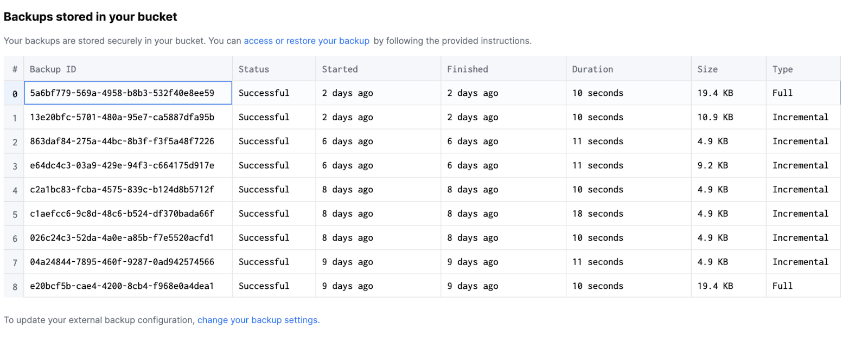Image resolution: width=868 pixels, height=342 pixels.
Task: Click the Started column header
Action: point(340,69)
